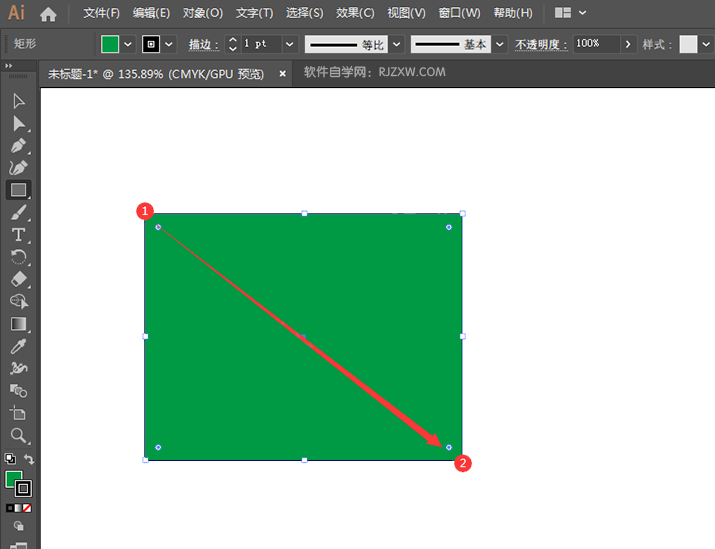Select the Pen tool
715x549 pixels.
pos(18,146)
